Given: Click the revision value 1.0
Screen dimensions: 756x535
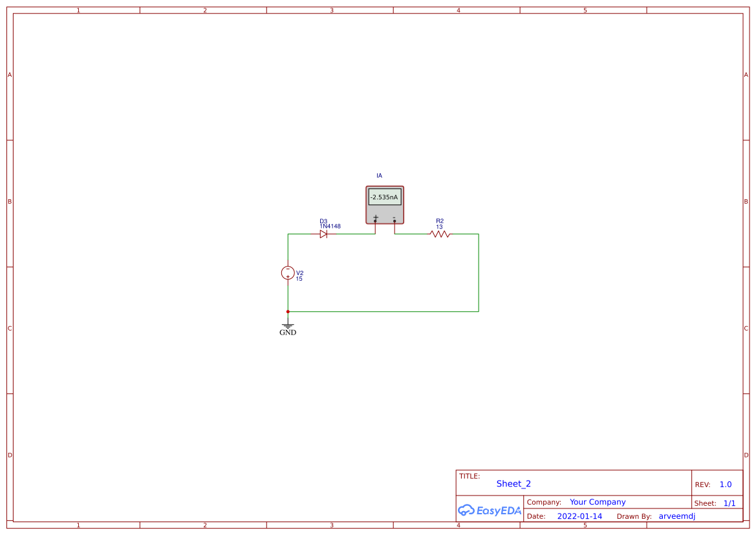Looking at the screenshot, I should pos(726,485).
